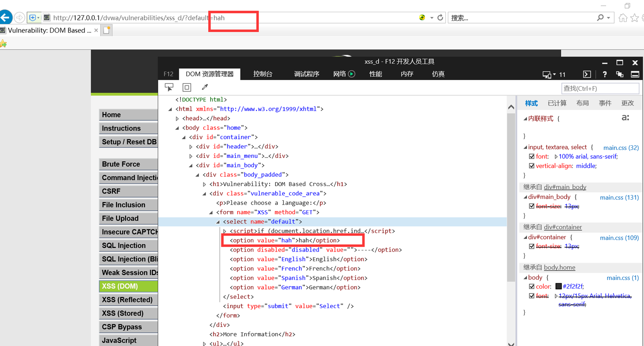Collapse the html root node

point(170,109)
